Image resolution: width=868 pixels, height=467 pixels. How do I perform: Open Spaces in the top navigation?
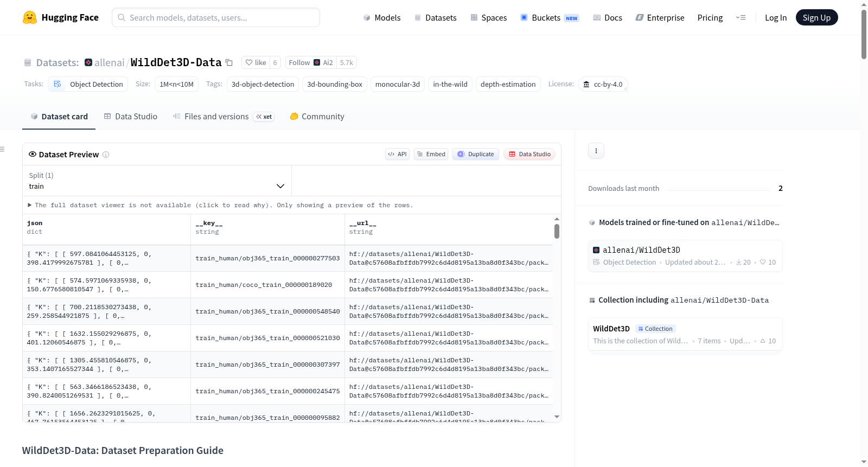(488, 17)
